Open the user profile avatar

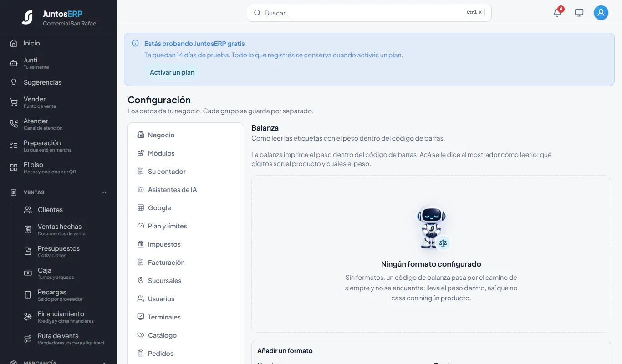pyautogui.click(x=601, y=13)
